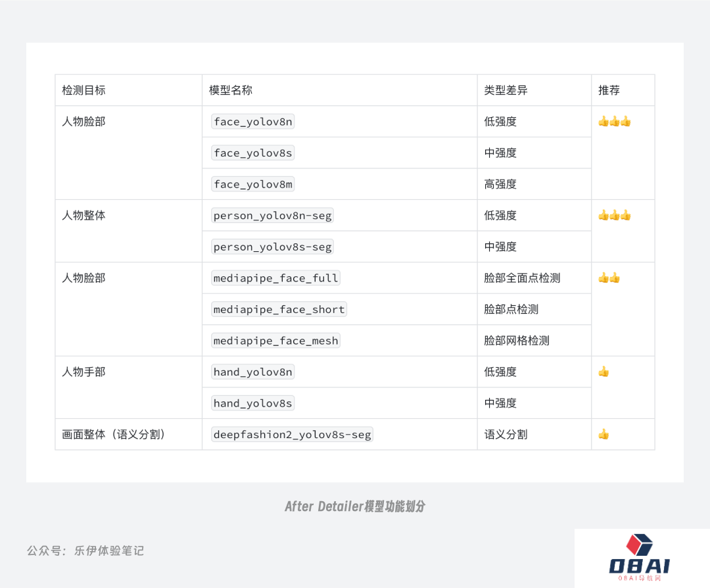
Task: Click the 公众号：乐伊体验笔记 text
Action: tap(85, 551)
